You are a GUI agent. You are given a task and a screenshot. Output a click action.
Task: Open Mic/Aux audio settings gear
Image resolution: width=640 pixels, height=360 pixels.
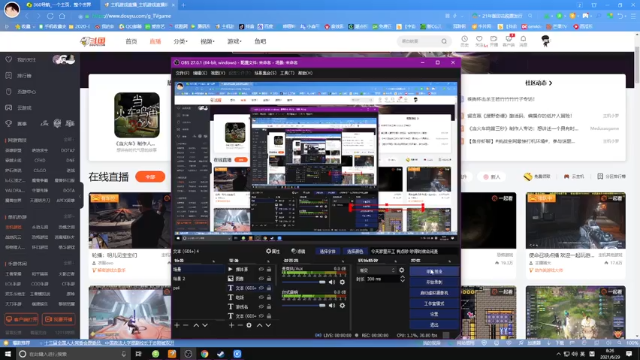342,282
